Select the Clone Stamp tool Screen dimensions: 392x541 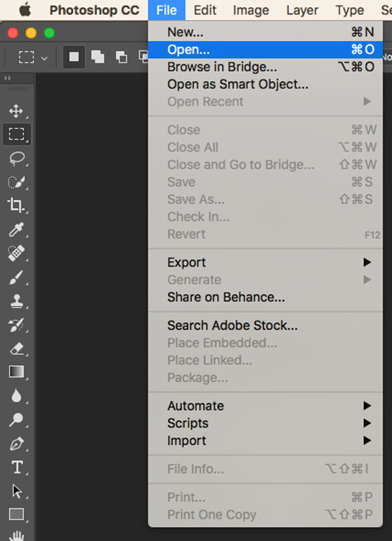click(x=16, y=301)
